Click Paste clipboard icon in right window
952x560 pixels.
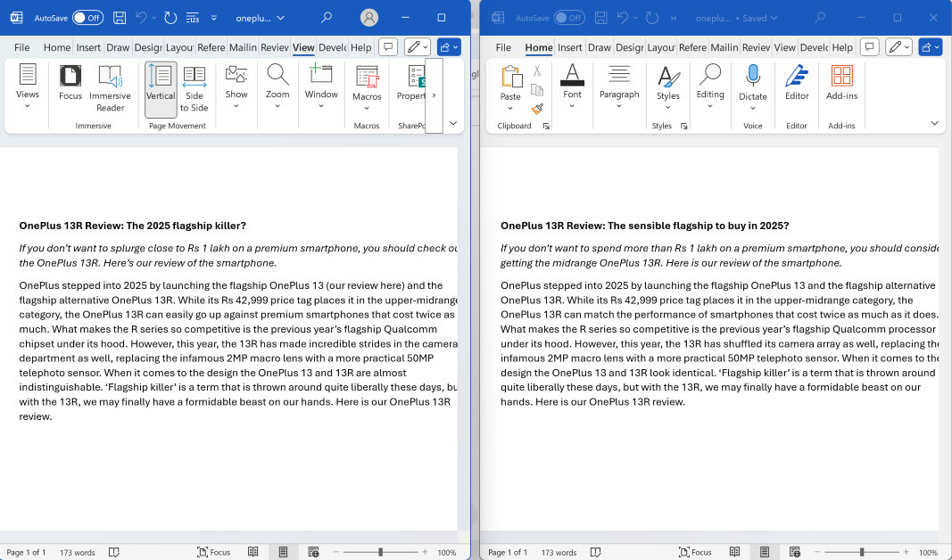point(511,77)
